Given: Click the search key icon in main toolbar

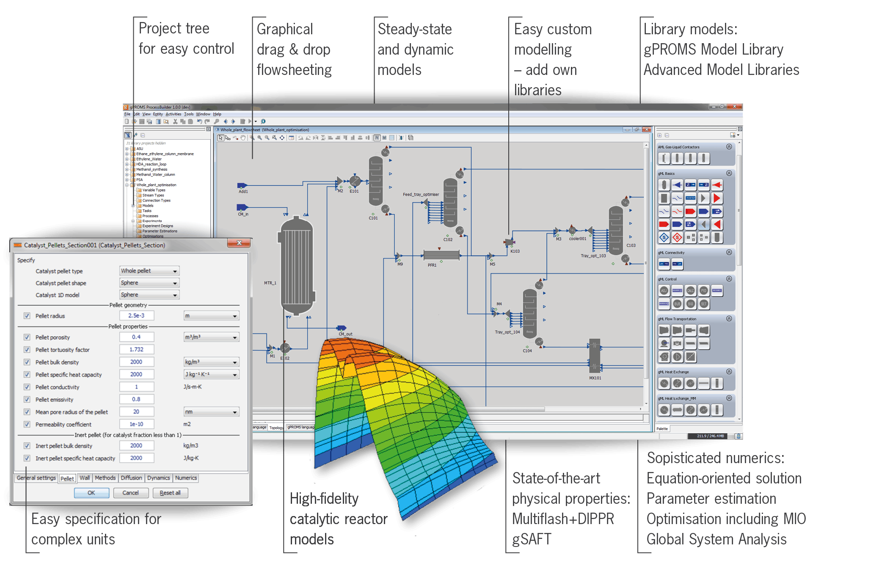Looking at the screenshot, I should click(216, 121).
